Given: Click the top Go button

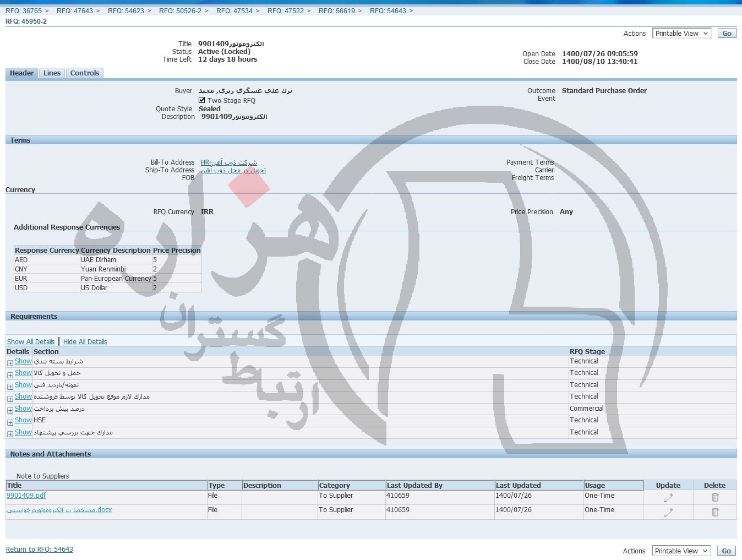Looking at the screenshot, I should pyautogui.click(x=727, y=34).
